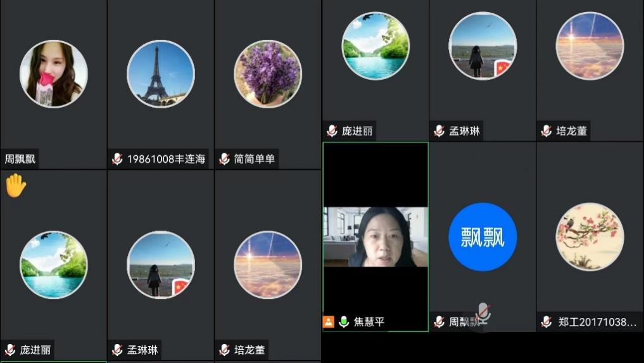Click the gray crossed-out microphone overlay icon
This screenshot has width=644, height=363.
click(483, 313)
